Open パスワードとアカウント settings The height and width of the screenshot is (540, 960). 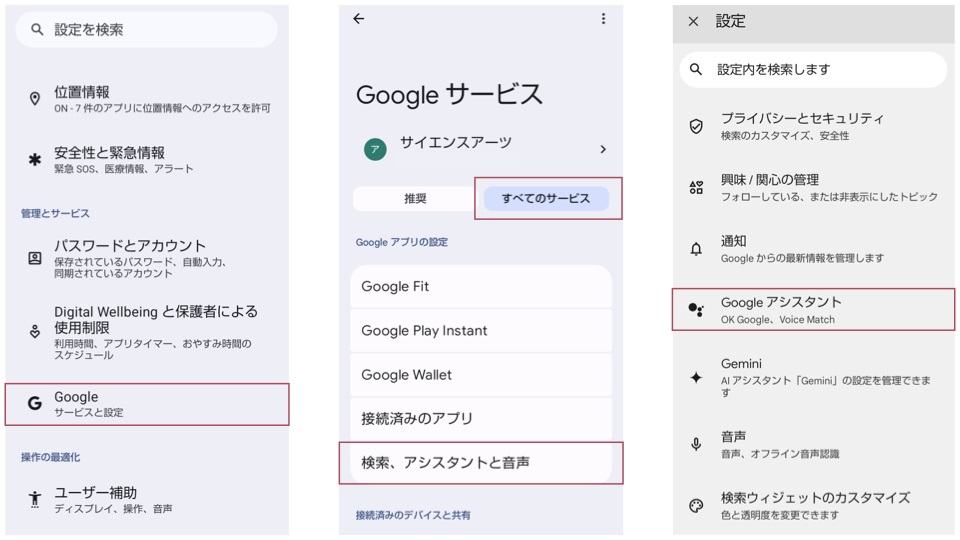point(147,258)
